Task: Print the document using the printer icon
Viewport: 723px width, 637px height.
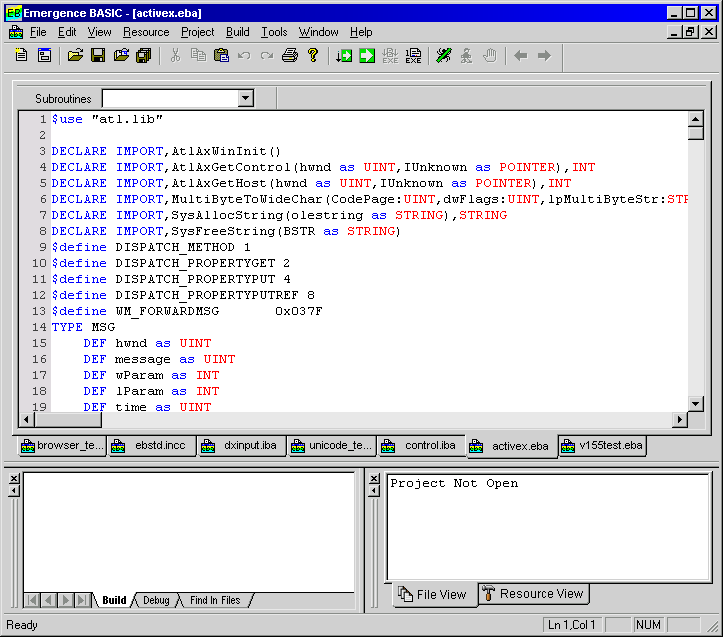Action: point(290,56)
